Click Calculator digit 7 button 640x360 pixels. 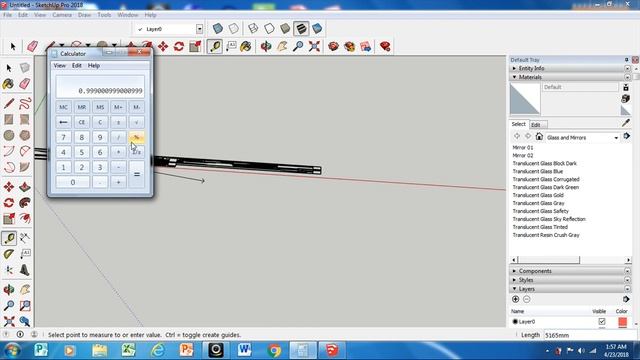tap(63, 137)
